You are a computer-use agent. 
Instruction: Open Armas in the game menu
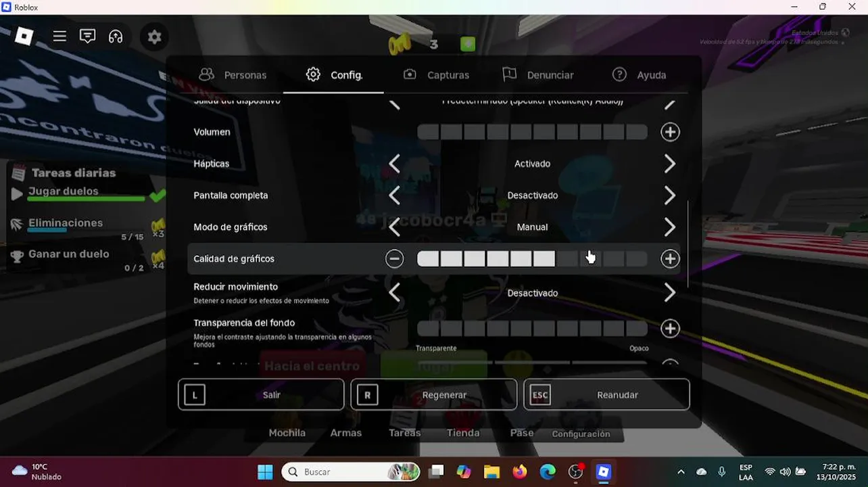(346, 433)
